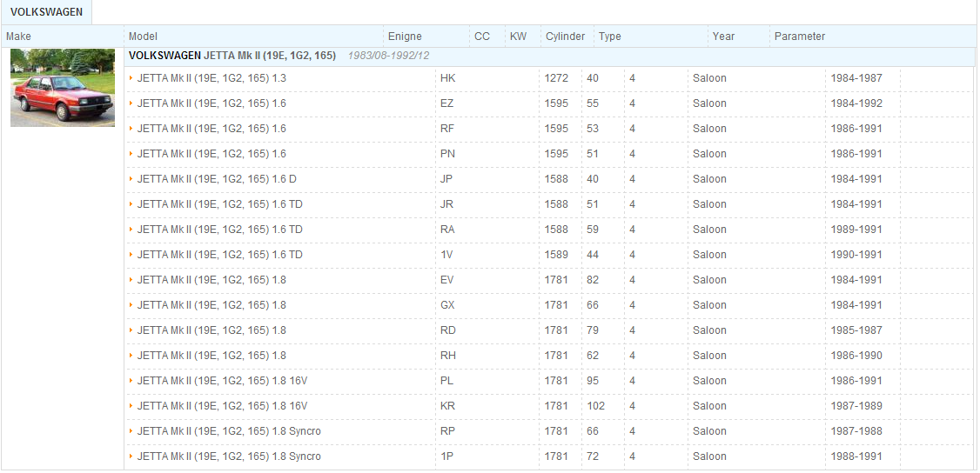Click the 1983/08-1992/12 production date text
980x473 pixels.
pos(389,56)
